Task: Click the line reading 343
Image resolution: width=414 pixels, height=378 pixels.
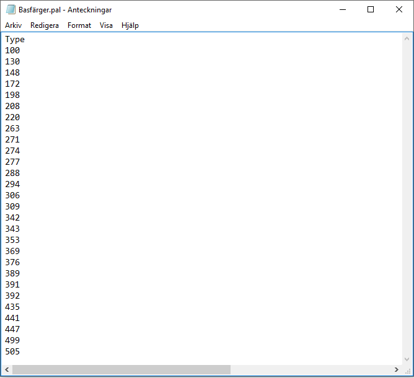Action: pyautogui.click(x=12, y=229)
